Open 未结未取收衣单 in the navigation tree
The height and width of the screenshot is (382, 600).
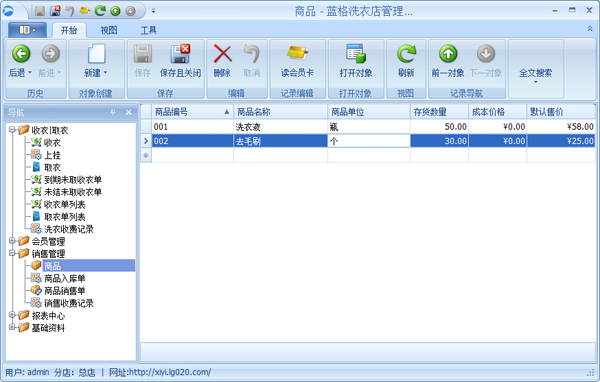click(73, 192)
